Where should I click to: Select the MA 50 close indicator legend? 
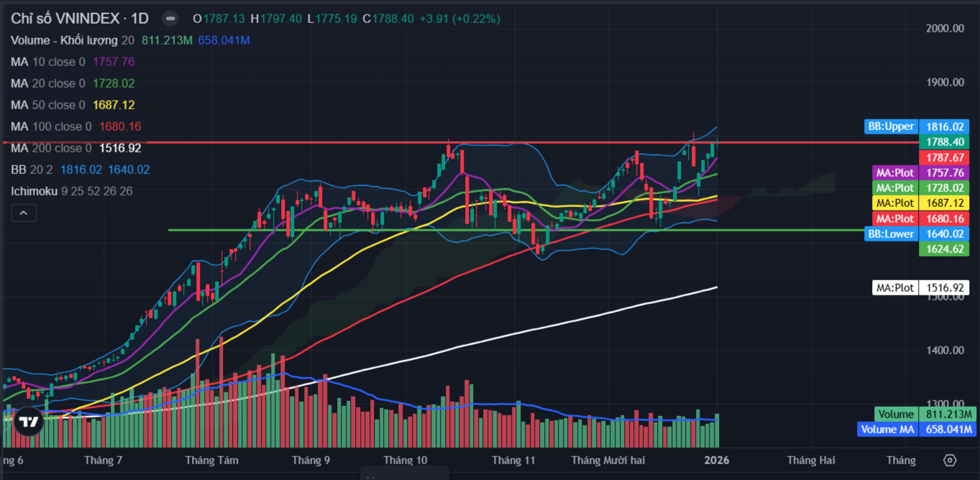47,105
